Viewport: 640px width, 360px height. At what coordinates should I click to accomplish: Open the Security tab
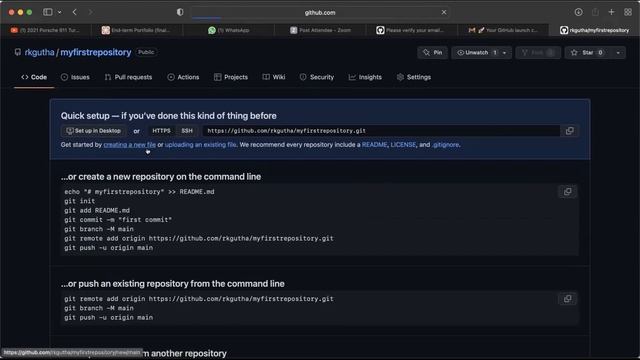click(x=317, y=77)
